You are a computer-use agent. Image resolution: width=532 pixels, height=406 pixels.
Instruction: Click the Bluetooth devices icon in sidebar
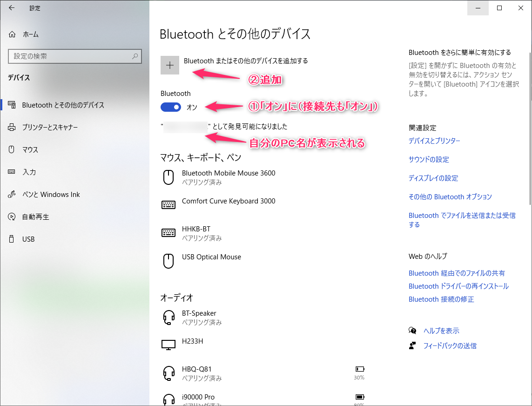click(12, 105)
